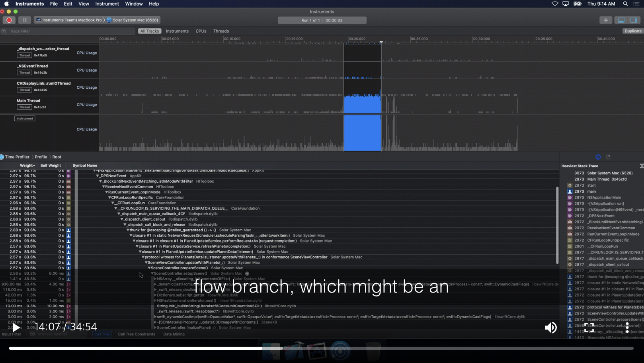Collapse the _DPSNextEvent call tree row
Image resolution: width=644 pixels, height=363 pixels.
point(97,176)
